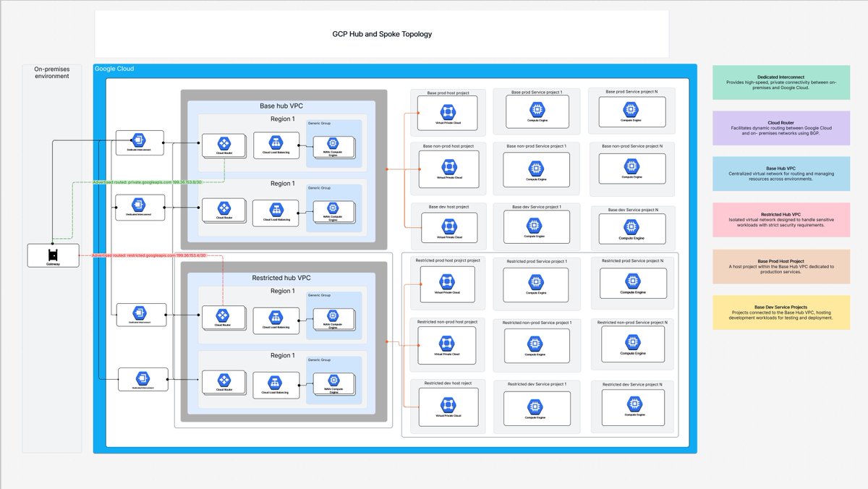Click Virtual Private Cloud icon in Base prod host project
This screenshot has width=868, height=489.
(448, 112)
